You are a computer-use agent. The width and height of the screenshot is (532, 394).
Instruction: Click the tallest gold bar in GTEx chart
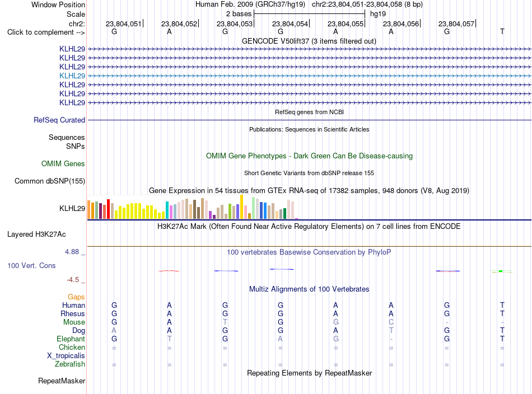coord(241,207)
